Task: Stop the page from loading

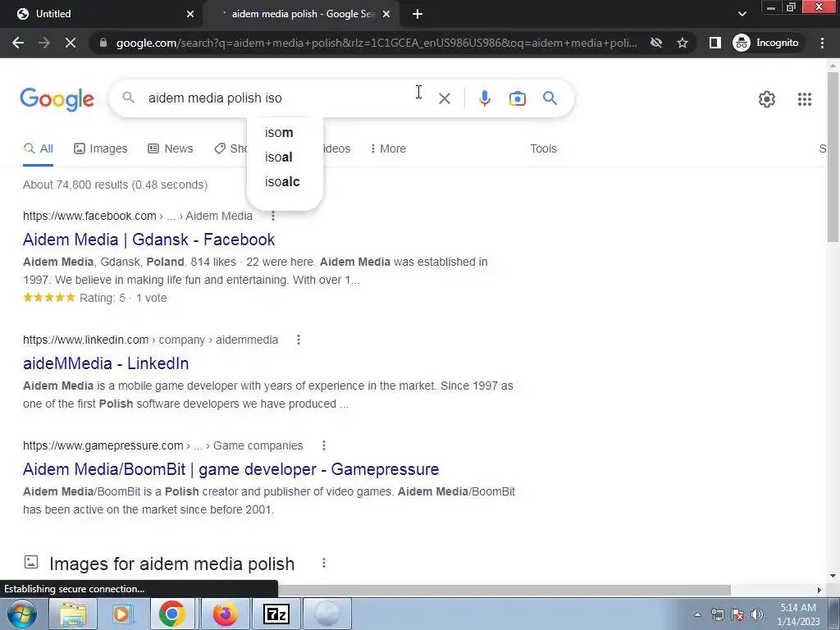Action: tap(71, 43)
